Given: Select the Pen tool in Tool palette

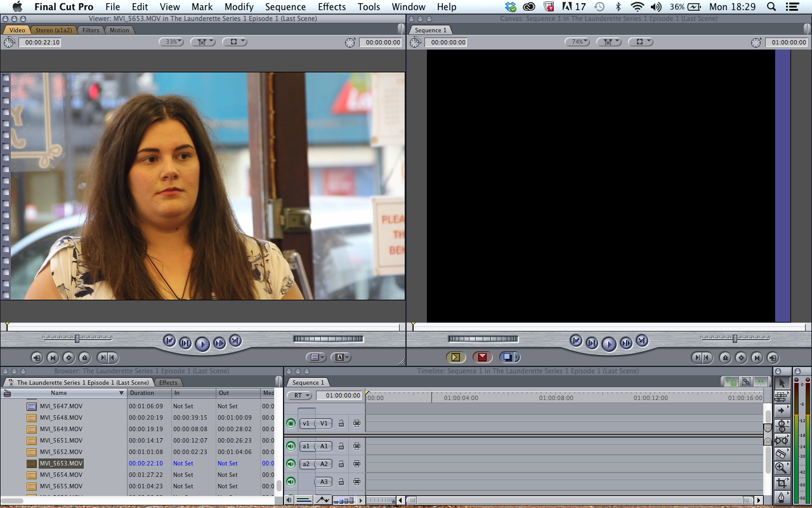Looking at the screenshot, I should pyautogui.click(x=782, y=497).
